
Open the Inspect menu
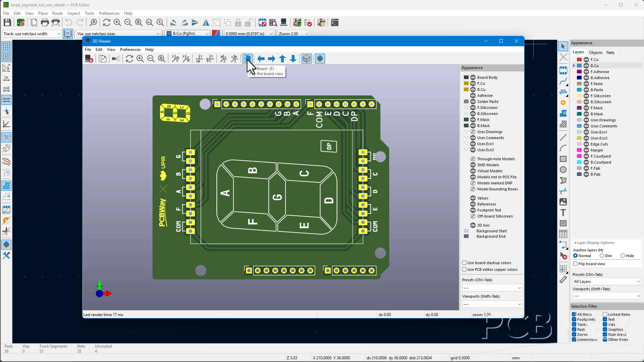tap(73, 13)
